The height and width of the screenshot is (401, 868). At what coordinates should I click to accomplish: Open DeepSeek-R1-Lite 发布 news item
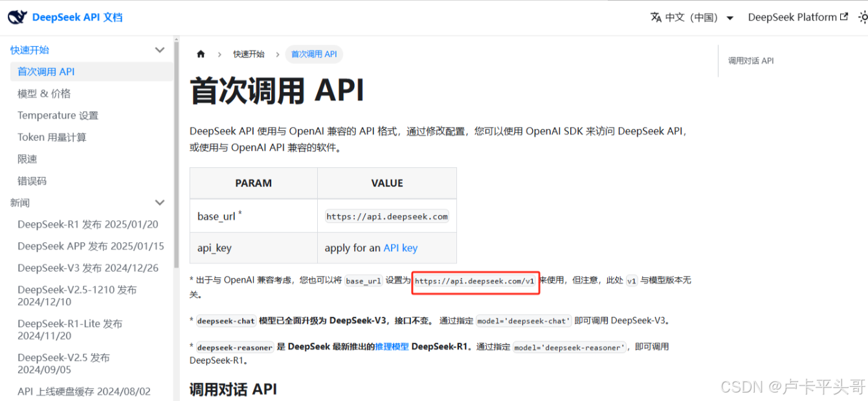coord(70,330)
